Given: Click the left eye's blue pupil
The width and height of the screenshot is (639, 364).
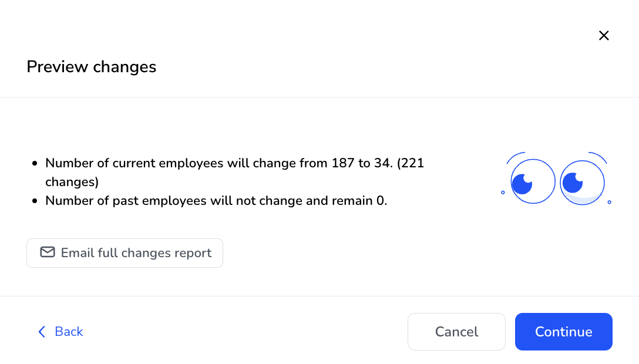Looking at the screenshot, I should (x=522, y=184).
